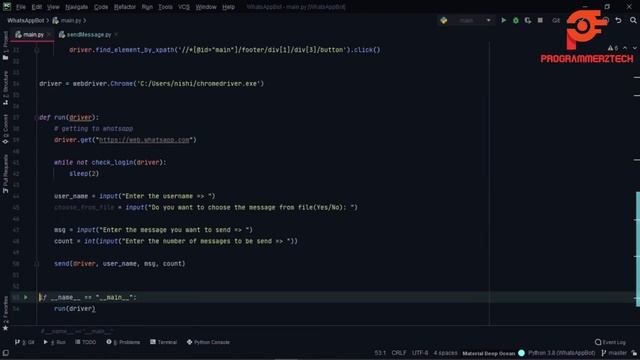Open the Commit tool window on left sidebar
The image size is (640, 360).
(5, 129)
